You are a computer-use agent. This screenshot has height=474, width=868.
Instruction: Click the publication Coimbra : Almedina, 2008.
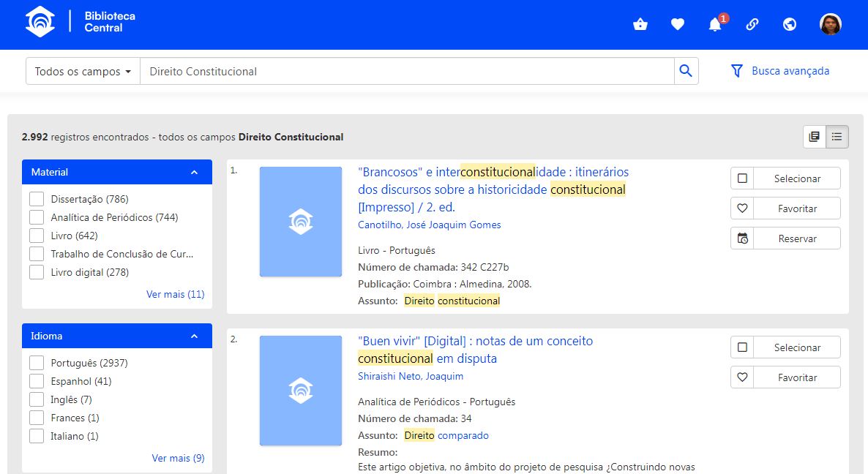[x=472, y=284]
